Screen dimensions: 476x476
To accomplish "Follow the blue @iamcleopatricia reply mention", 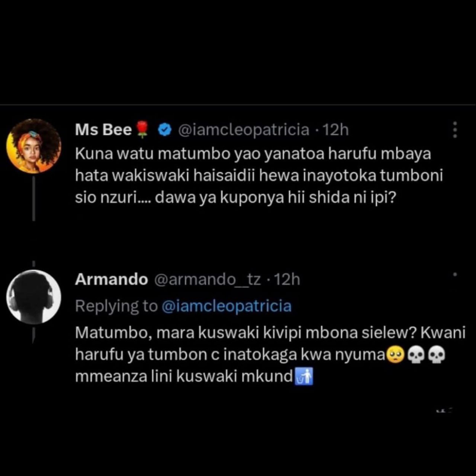I will pyautogui.click(x=227, y=306).
